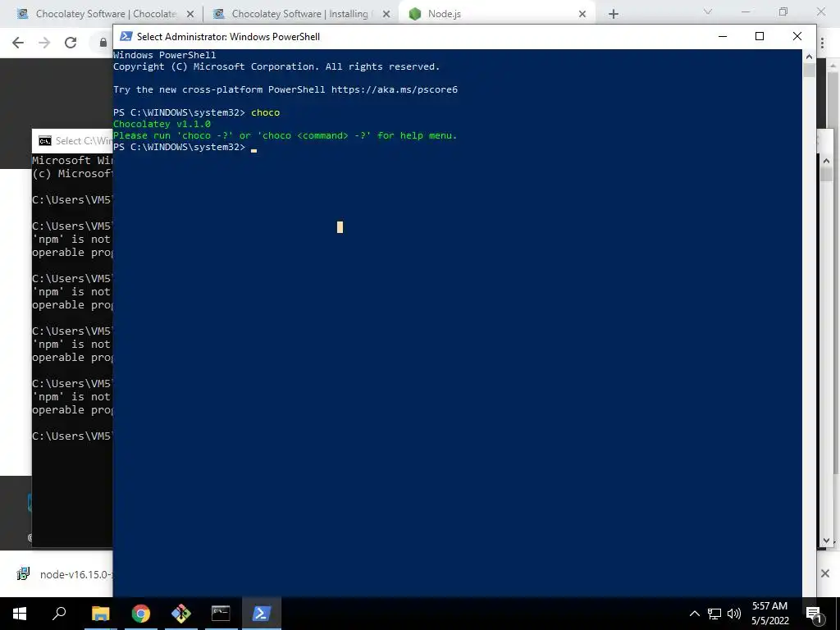Select the Node.js browser tab

[496, 14]
